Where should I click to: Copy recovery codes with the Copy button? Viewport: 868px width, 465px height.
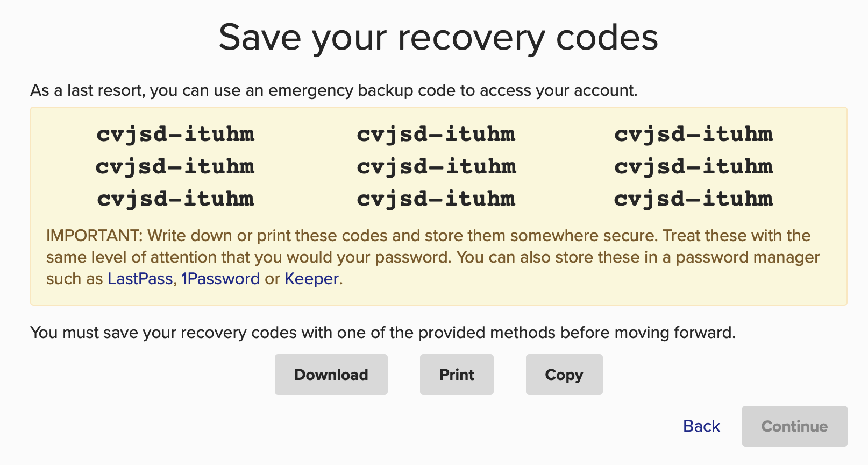(564, 375)
